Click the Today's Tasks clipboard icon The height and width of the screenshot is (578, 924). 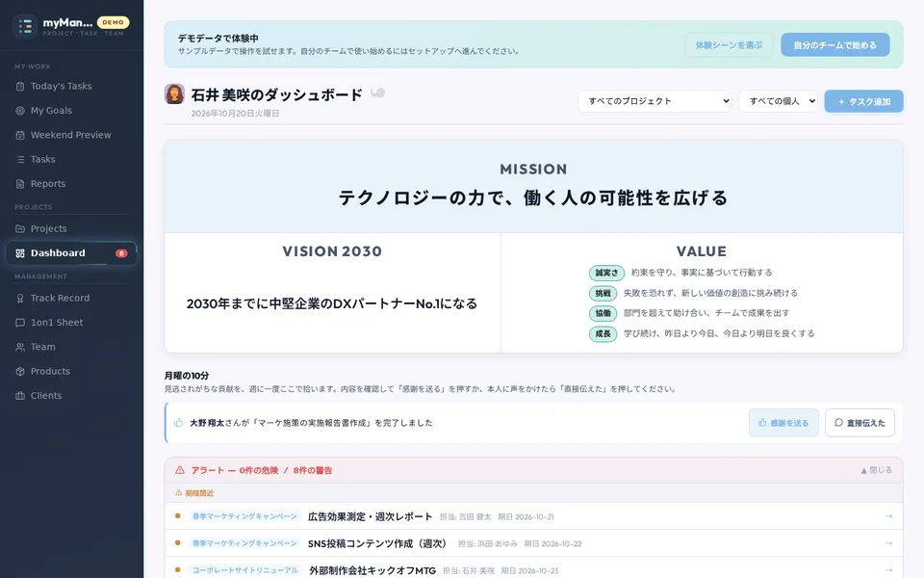coord(20,86)
